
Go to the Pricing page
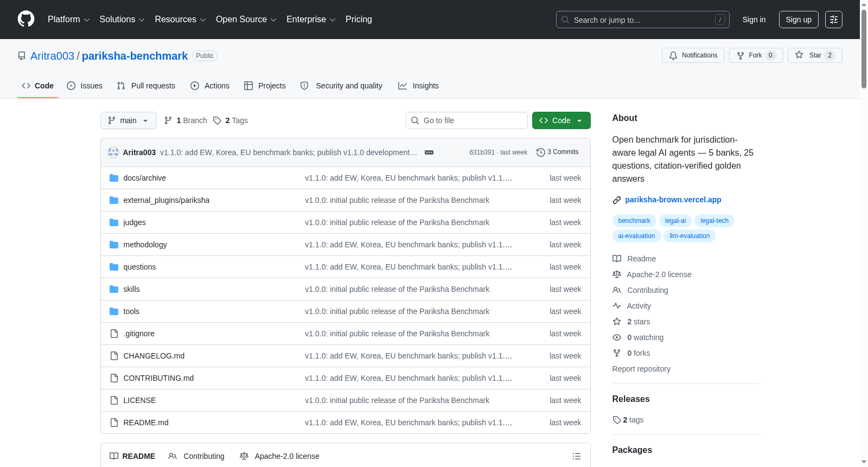(359, 20)
